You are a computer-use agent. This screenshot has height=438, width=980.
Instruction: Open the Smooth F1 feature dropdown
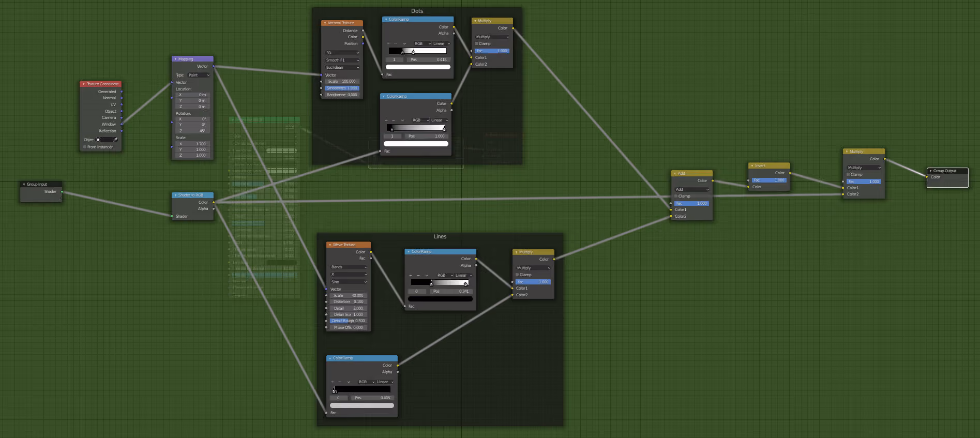pyautogui.click(x=342, y=60)
